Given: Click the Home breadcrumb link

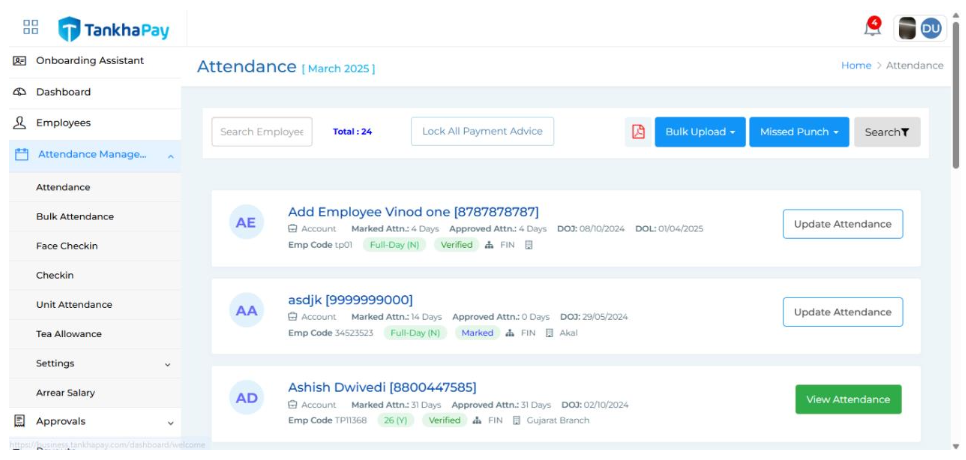Looking at the screenshot, I should click(855, 66).
